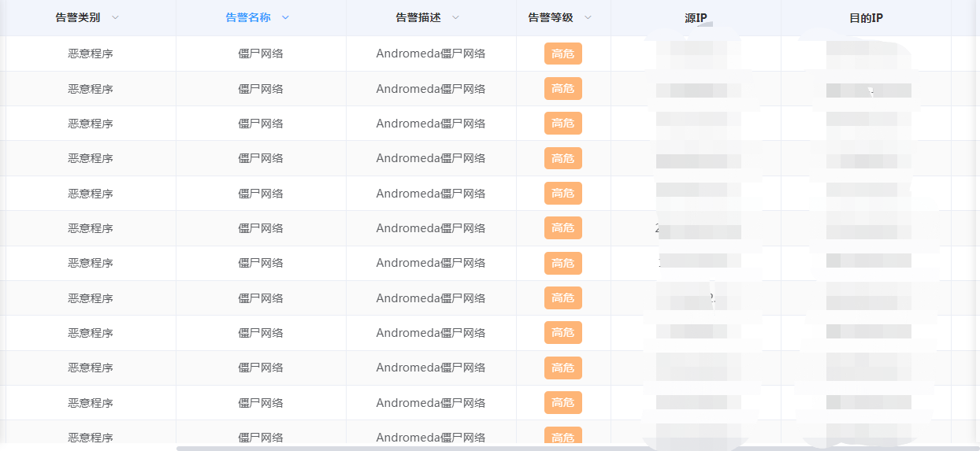Expand the 告警名称 column chevron
This screenshot has width=980, height=451.
pyautogui.click(x=285, y=17)
